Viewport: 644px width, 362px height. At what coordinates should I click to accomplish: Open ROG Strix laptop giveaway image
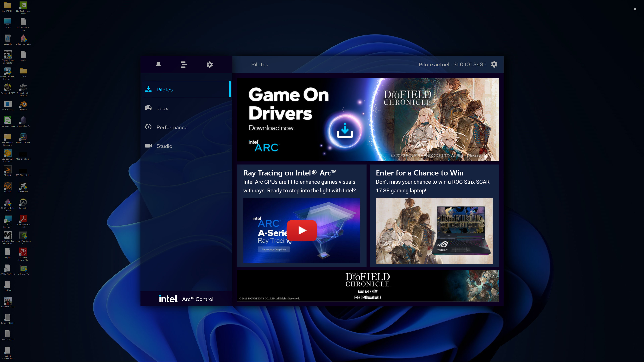[434, 231]
